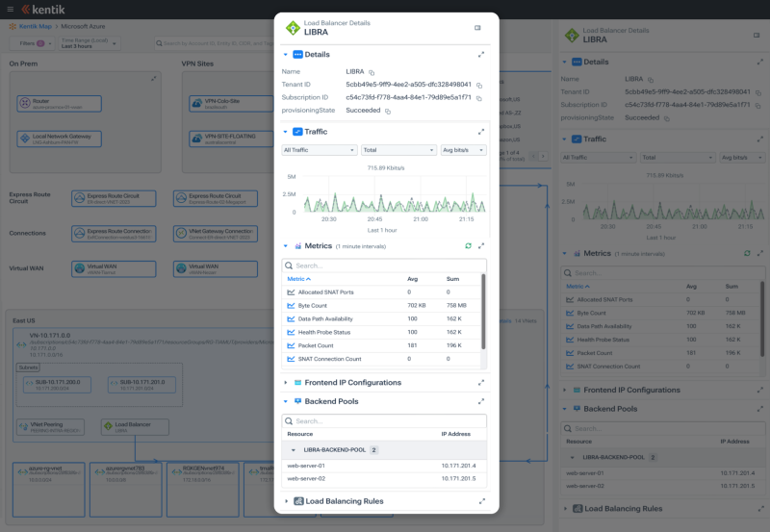Maximize Frontend IP Configurations section in popup
This screenshot has width=770, height=532.
point(481,382)
